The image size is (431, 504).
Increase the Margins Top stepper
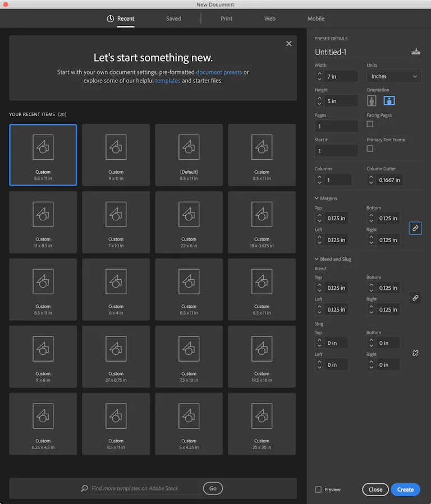[x=319, y=215]
